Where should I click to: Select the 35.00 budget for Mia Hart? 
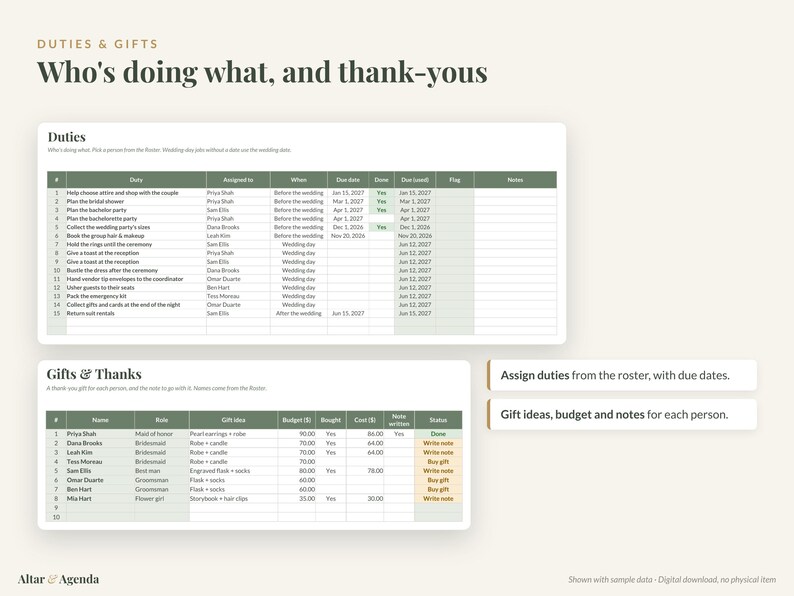(x=297, y=499)
